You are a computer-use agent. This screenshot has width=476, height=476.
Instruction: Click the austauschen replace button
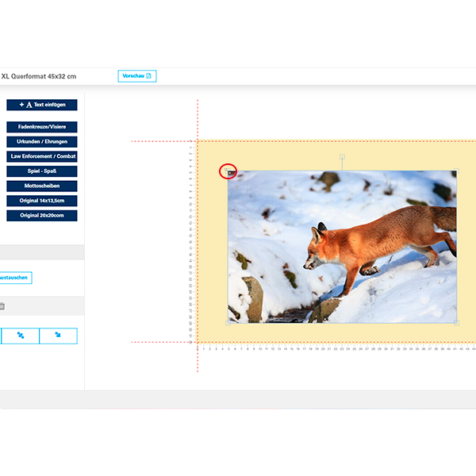(x=15, y=278)
